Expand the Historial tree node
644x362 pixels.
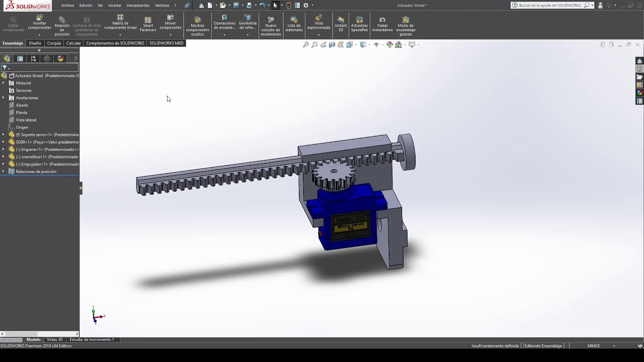click(x=4, y=83)
